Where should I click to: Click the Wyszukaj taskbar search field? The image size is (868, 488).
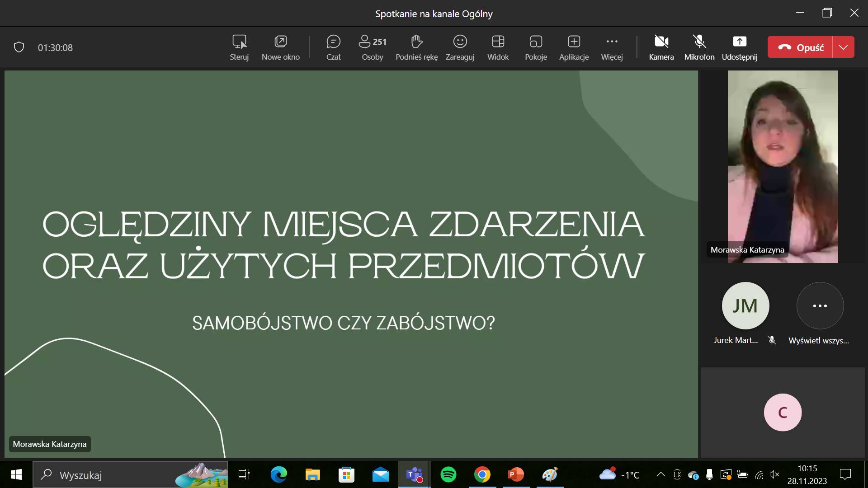113,475
